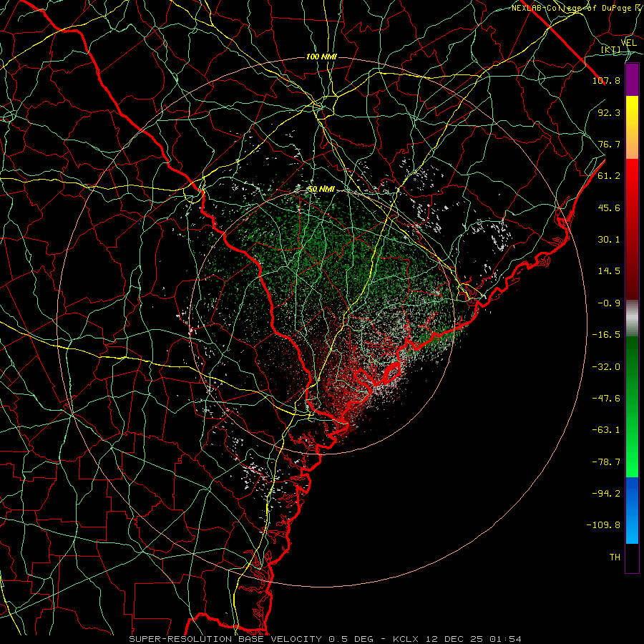Image resolution: width=644 pixels, height=644 pixels.
Task: Click the bright green color bar segment
Action: click(632, 406)
